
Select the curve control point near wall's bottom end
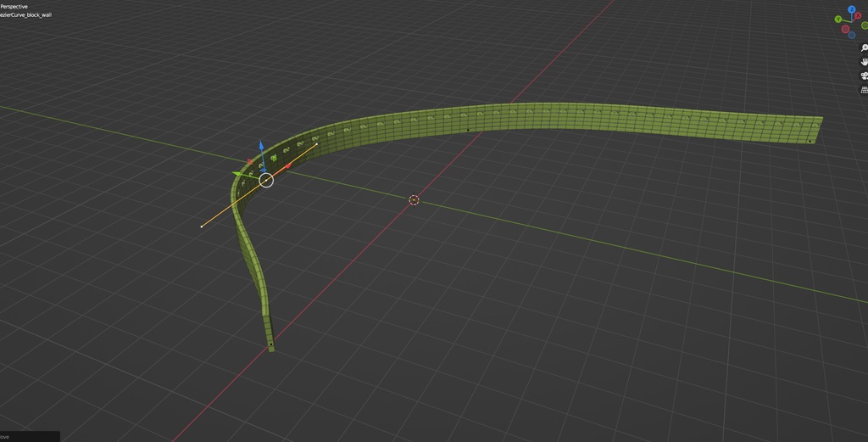(271, 344)
